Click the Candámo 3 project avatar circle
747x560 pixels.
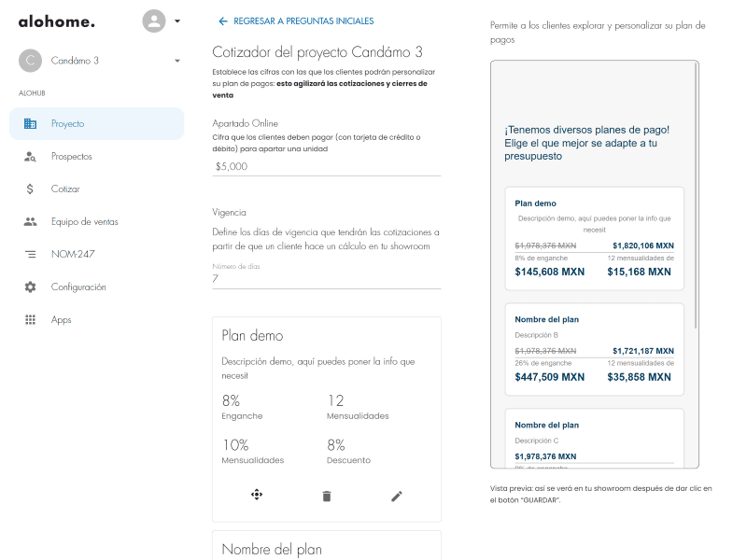pyautogui.click(x=30, y=61)
